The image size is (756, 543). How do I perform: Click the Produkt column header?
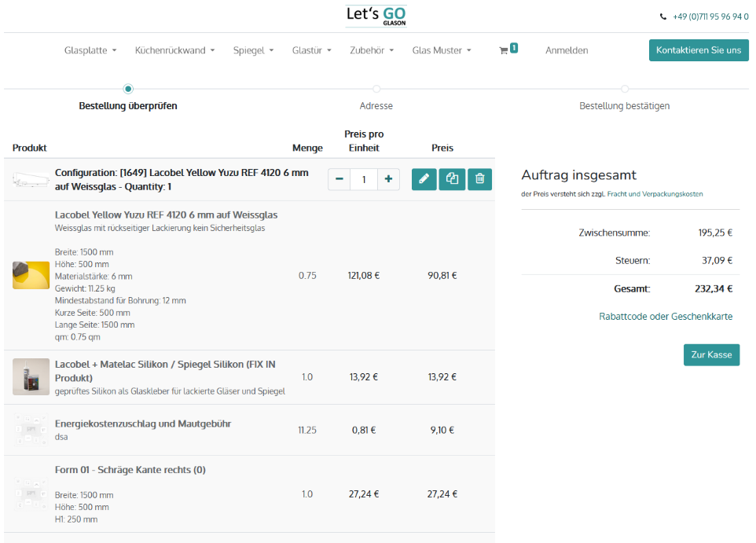29,148
